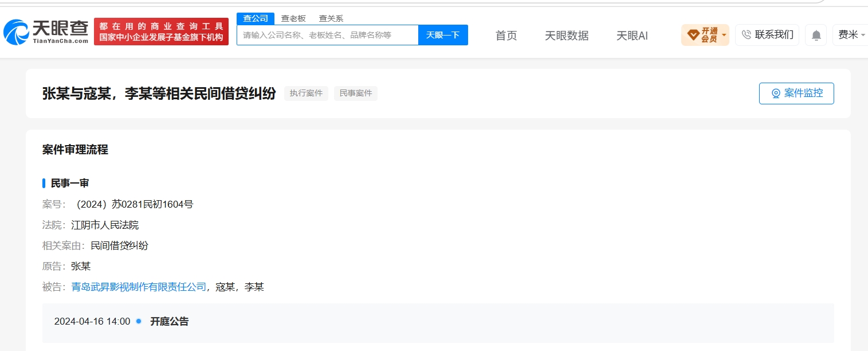
Task: Click the 联系我们 button
Action: [x=767, y=35]
